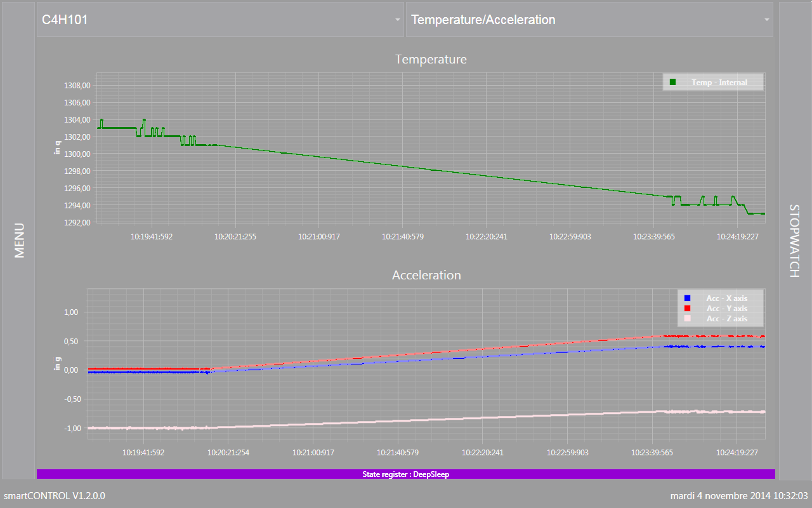The image size is (812, 508).
Task: Click '10:19:41:592' on the Temperature chart
Action: tap(152, 237)
